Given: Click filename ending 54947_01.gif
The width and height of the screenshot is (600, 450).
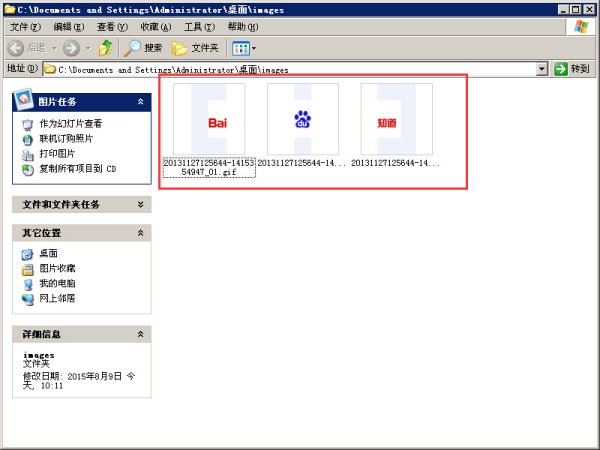Looking at the screenshot, I should click(x=209, y=168).
